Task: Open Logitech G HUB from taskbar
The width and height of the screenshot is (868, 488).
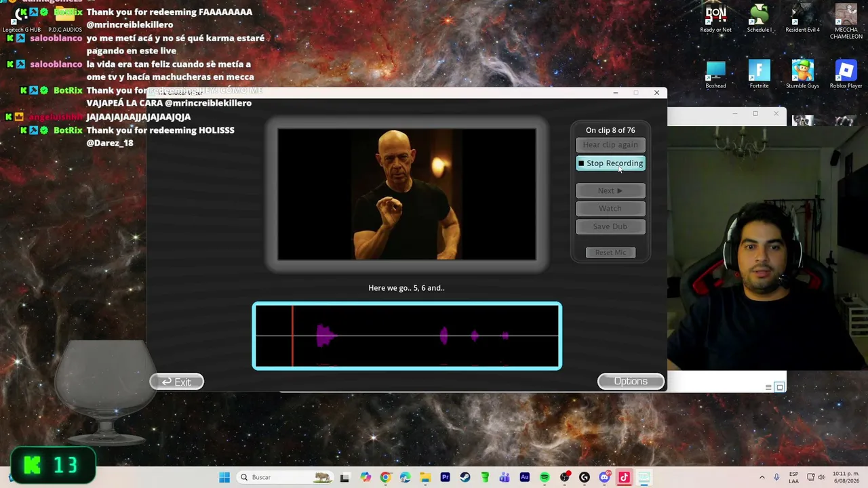Action: click(584, 477)
